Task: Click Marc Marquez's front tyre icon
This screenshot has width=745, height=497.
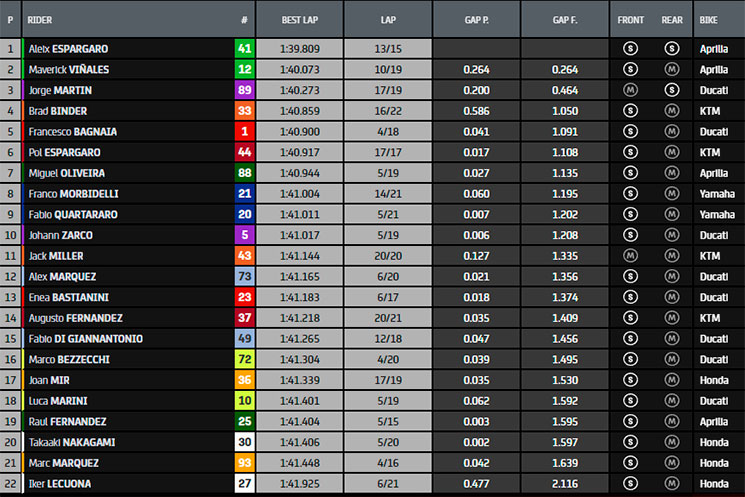Action: click(630, 462)
